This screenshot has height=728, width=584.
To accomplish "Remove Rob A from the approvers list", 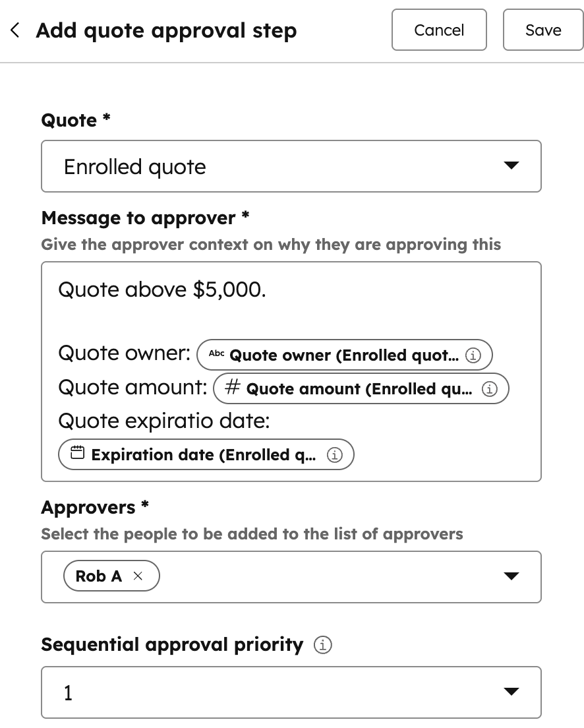I will tap(138, 576).
